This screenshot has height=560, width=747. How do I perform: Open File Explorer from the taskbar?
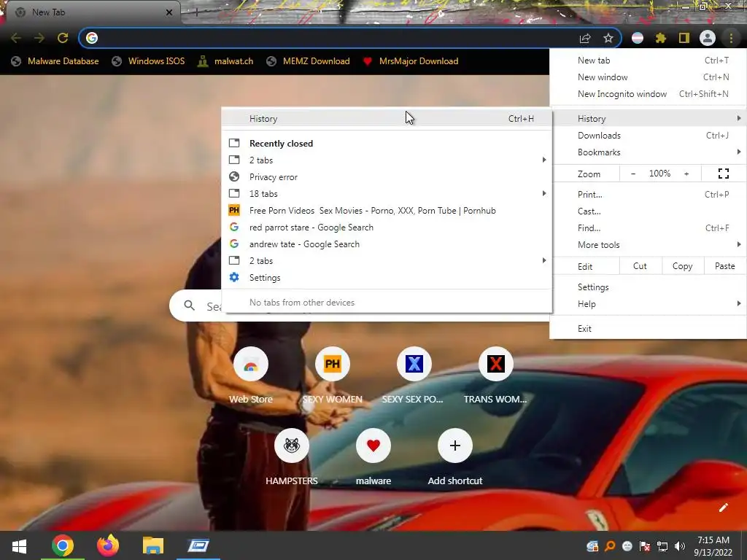(x=153, y=545)
